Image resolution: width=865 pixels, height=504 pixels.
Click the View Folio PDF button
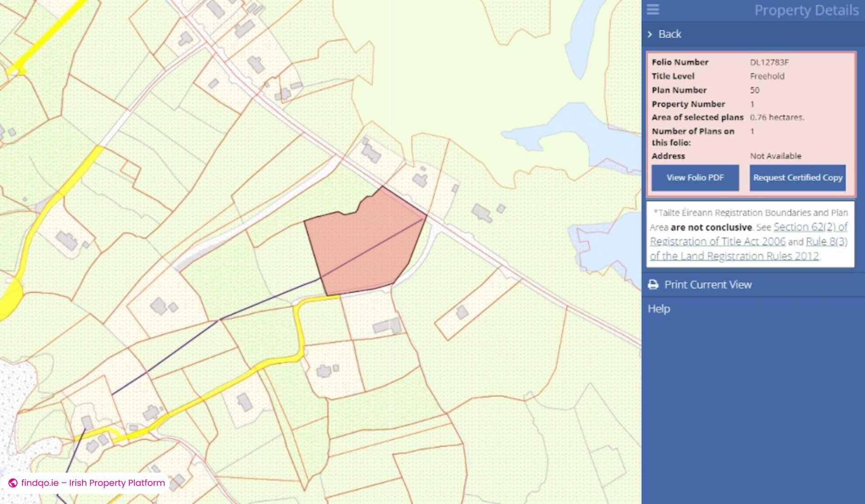(x=695, y=177)
